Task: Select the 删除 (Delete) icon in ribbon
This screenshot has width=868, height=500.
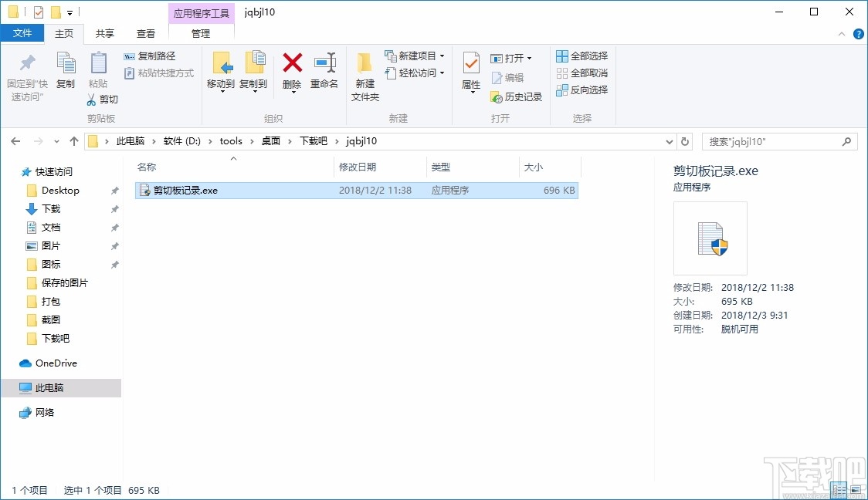Action: click(292, 69)
